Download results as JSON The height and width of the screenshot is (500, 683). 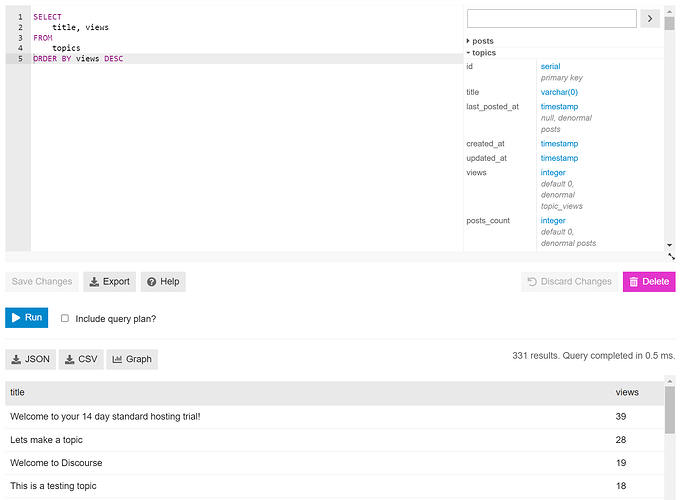click(x=30, y=359)
